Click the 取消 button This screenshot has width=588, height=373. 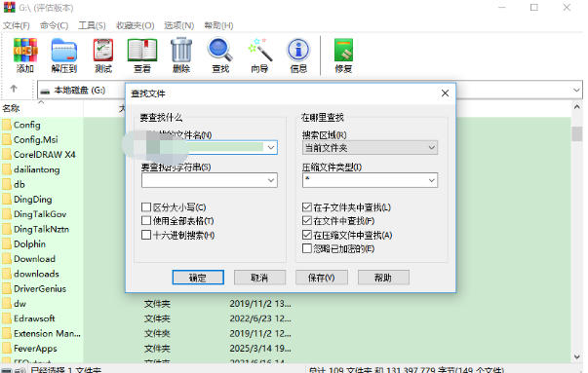point(259,278)
